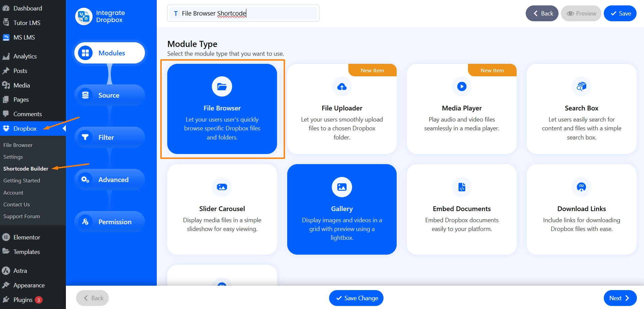Click the Embed Documents file-code icon
Image resolution: width=644 pixels, height=309 pixels.
(x=462, y=187)
